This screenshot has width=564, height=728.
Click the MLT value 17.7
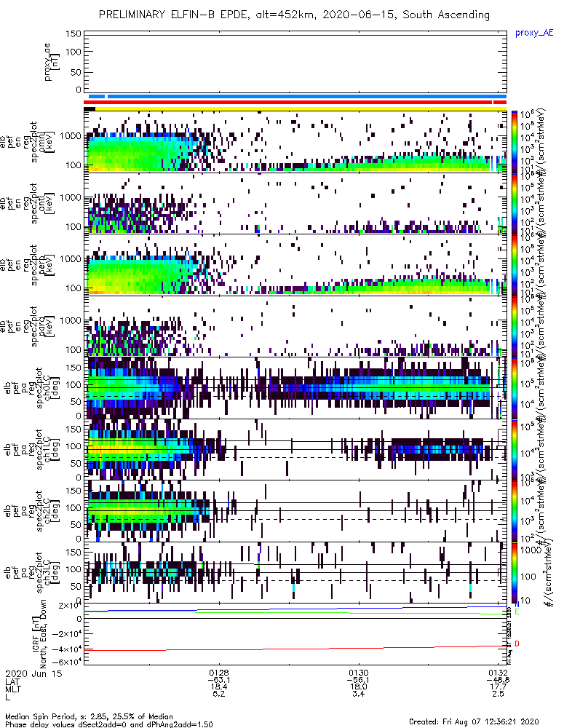pos(498,687)
